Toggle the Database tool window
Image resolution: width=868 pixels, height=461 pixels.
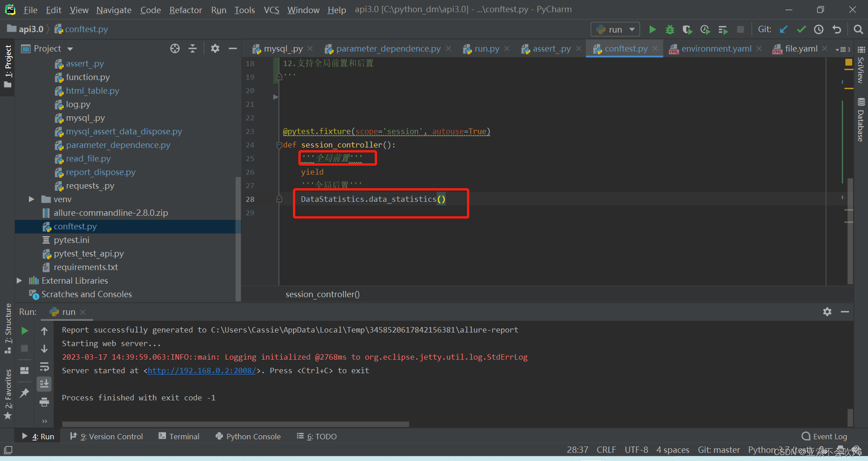(861, 120)
